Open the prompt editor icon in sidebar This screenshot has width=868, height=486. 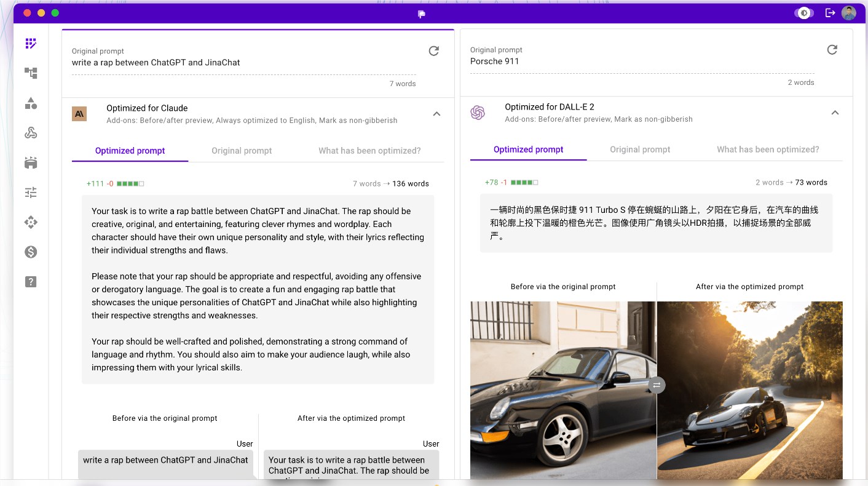(x=31, y=44)
